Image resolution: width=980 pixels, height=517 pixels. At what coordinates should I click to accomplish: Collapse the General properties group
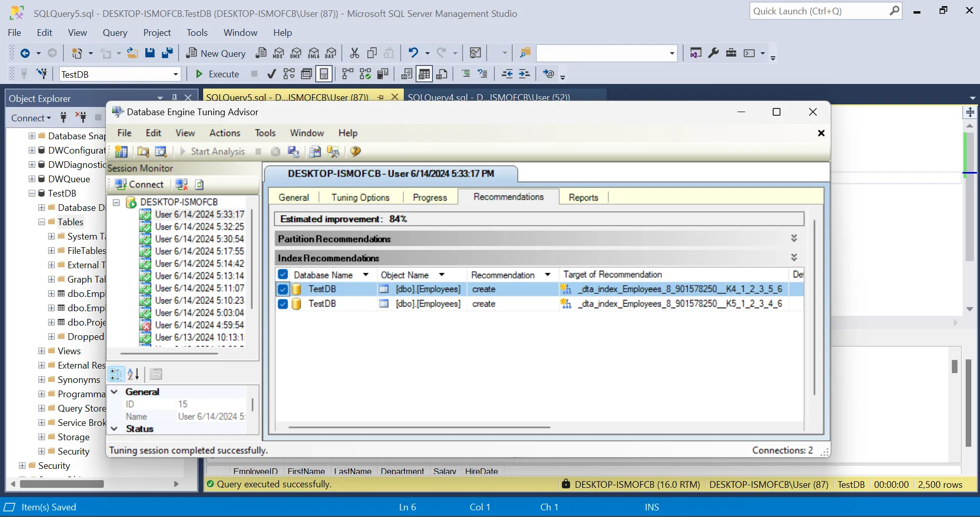pyautogui.click(x=115, y=392)
